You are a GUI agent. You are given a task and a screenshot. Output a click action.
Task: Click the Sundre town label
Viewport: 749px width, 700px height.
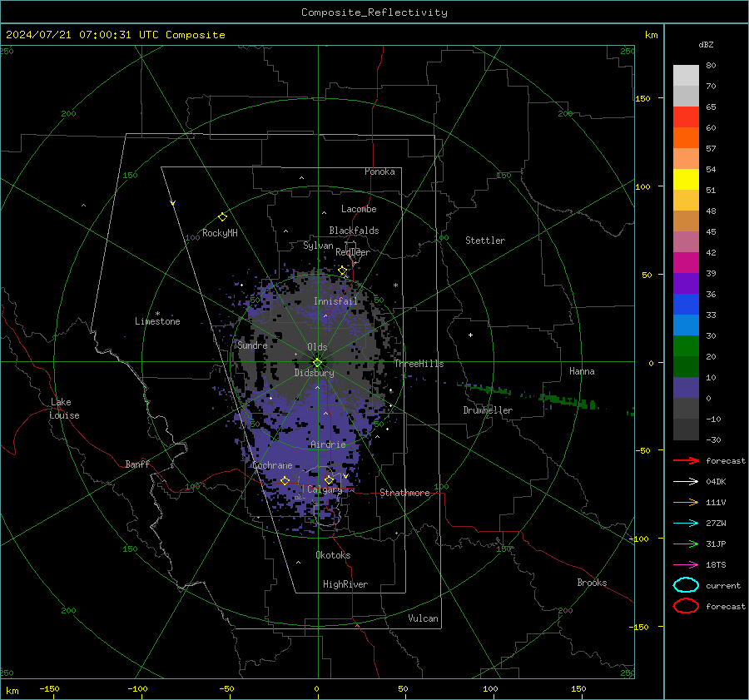[252, 345]
